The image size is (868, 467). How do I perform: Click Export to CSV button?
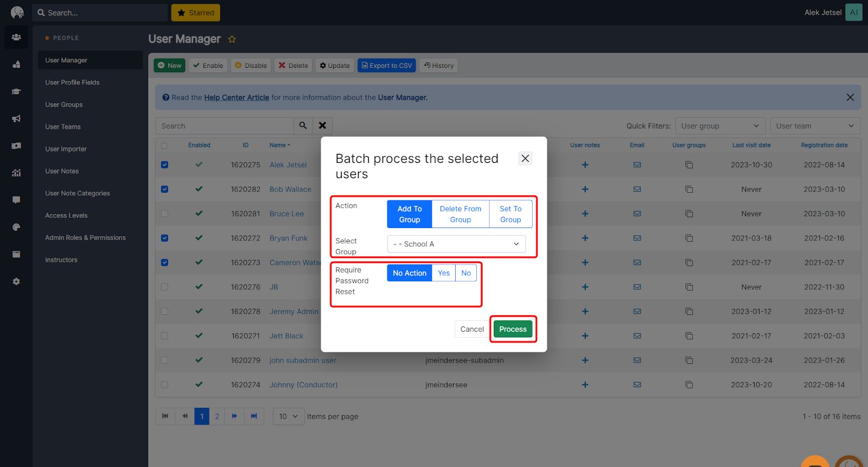pos(387,66)
